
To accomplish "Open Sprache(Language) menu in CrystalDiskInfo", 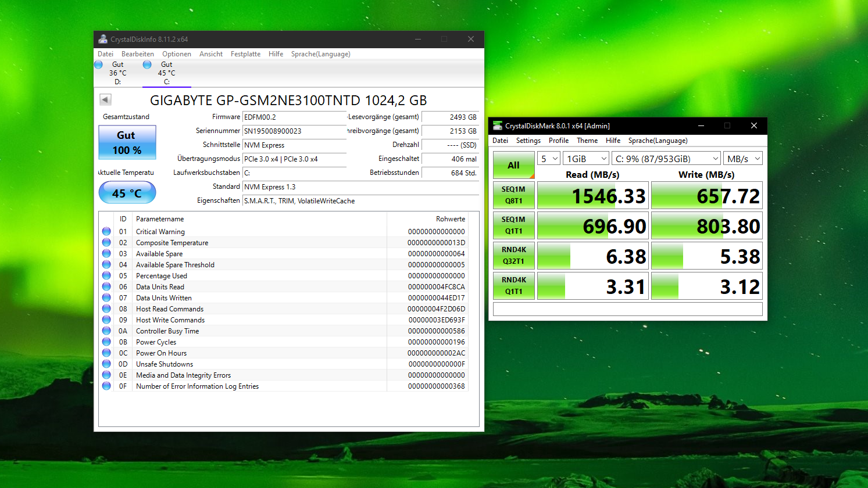I will [x=320, y=54].
